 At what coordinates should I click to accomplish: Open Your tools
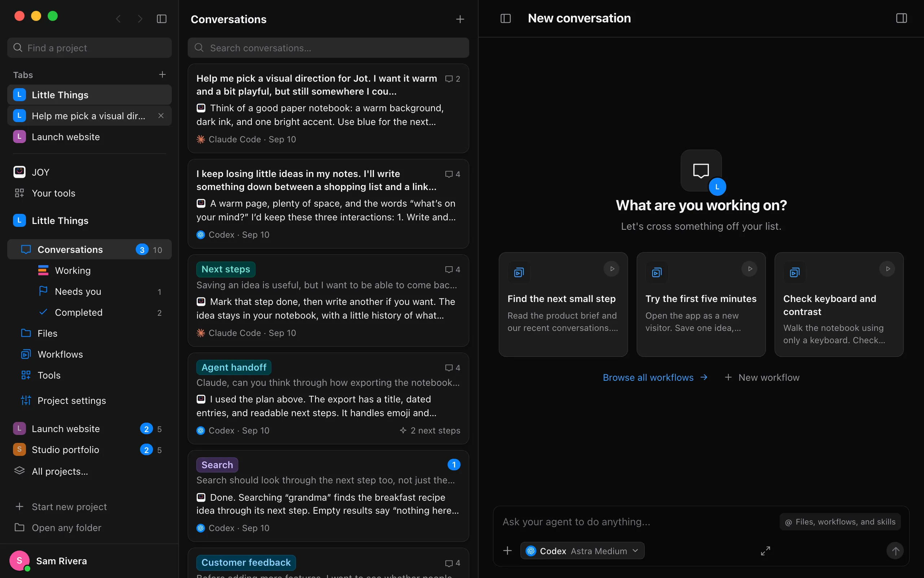point(90,193)
